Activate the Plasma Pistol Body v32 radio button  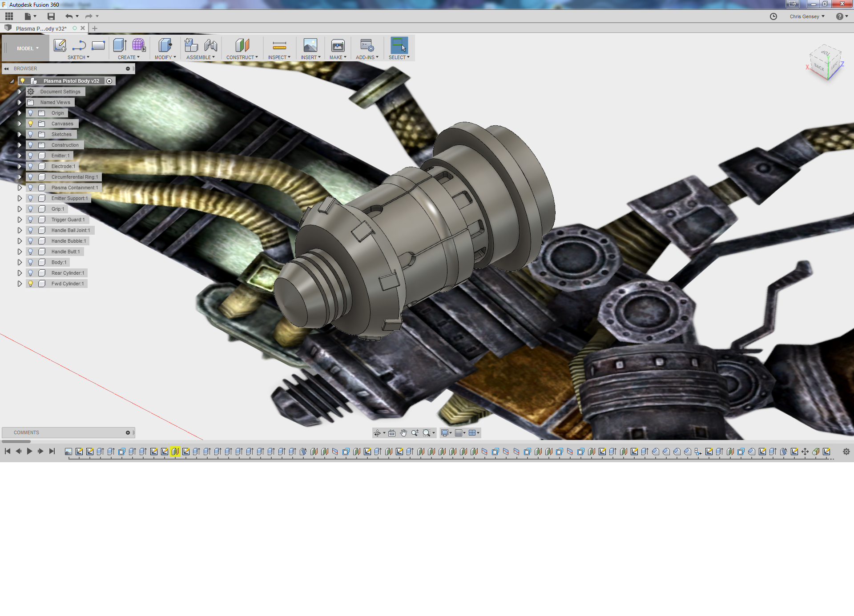109,81
